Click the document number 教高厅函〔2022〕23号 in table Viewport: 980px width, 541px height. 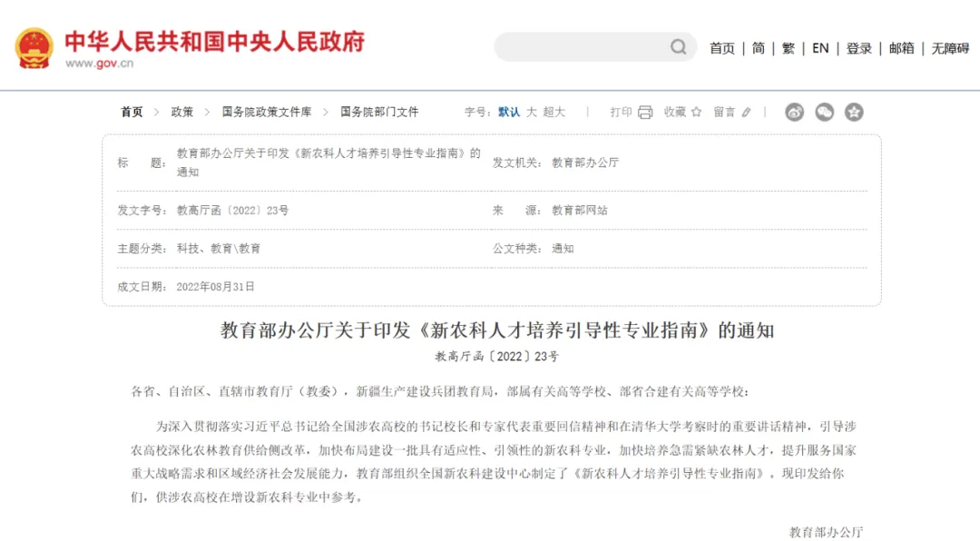coord(232,211)
